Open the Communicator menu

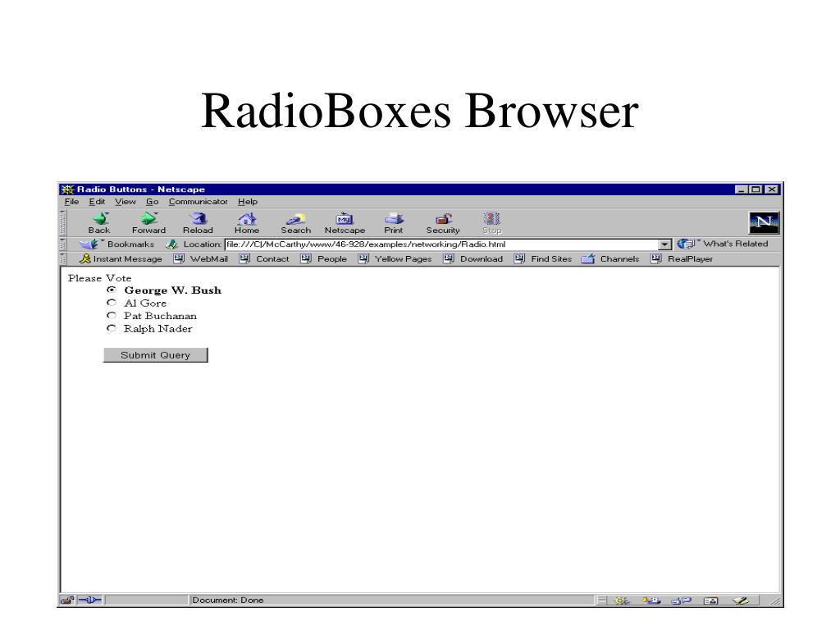click(x=199, y=202)
